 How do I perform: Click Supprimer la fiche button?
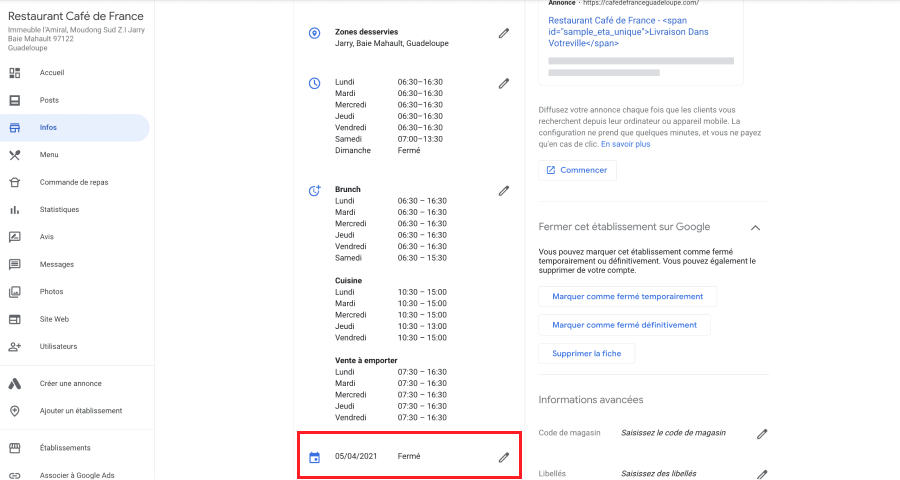587,354
